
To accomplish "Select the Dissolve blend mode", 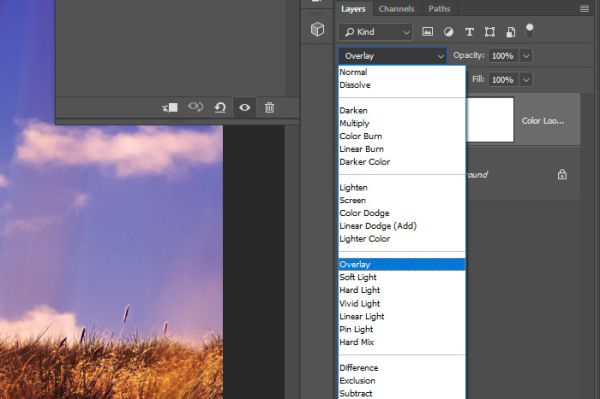I will pyautogui.click(x=402, y=85).
